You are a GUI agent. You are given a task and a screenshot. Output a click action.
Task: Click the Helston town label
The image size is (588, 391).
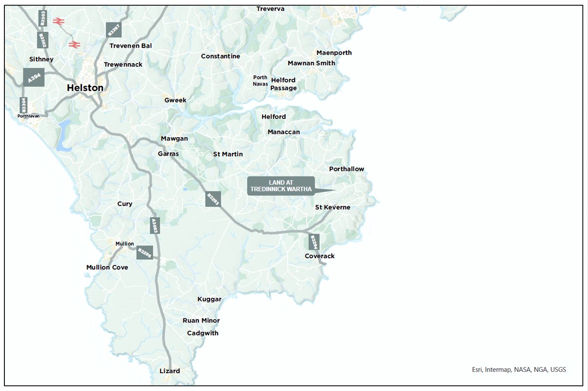coord(85,88)
